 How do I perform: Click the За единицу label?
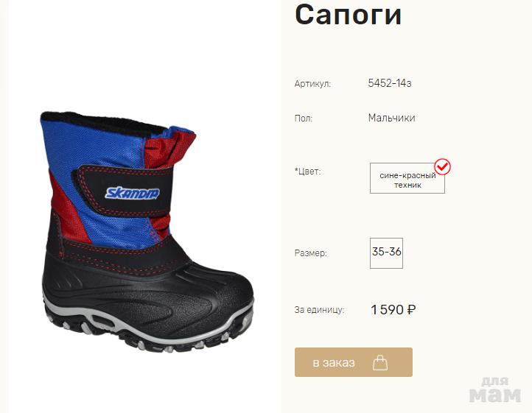(319, 310)
